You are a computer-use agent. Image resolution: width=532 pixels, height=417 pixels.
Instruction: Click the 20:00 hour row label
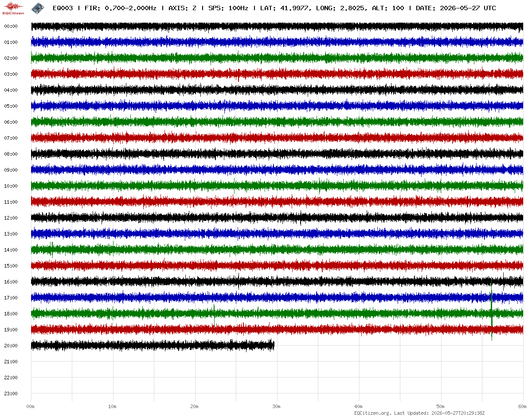tap(11, 346)
